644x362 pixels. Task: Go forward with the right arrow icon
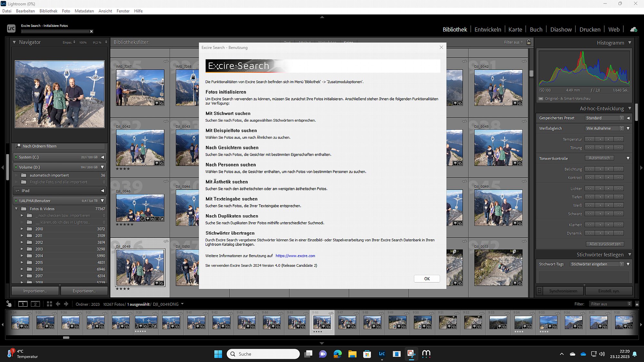(x=66, y=304)
